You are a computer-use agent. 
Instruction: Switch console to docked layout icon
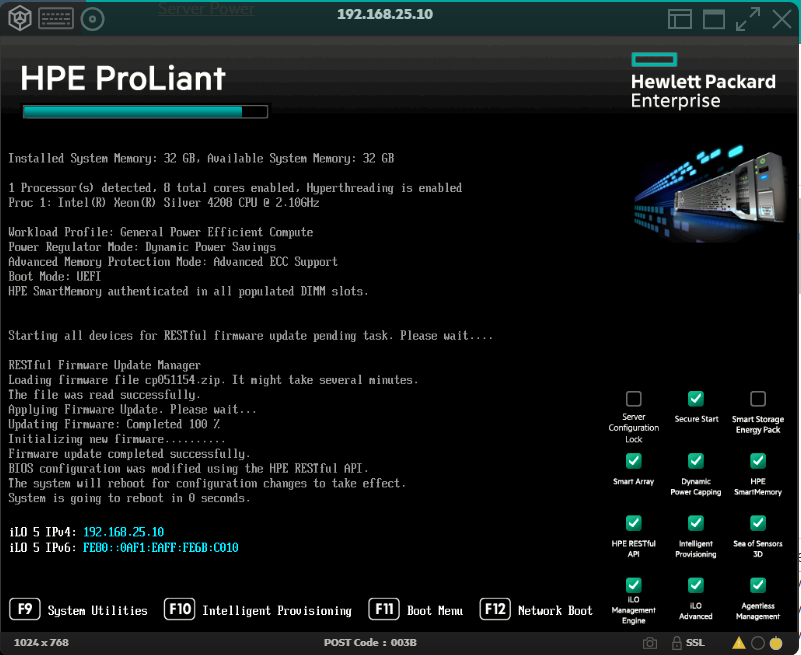click(x=680, y=19)
